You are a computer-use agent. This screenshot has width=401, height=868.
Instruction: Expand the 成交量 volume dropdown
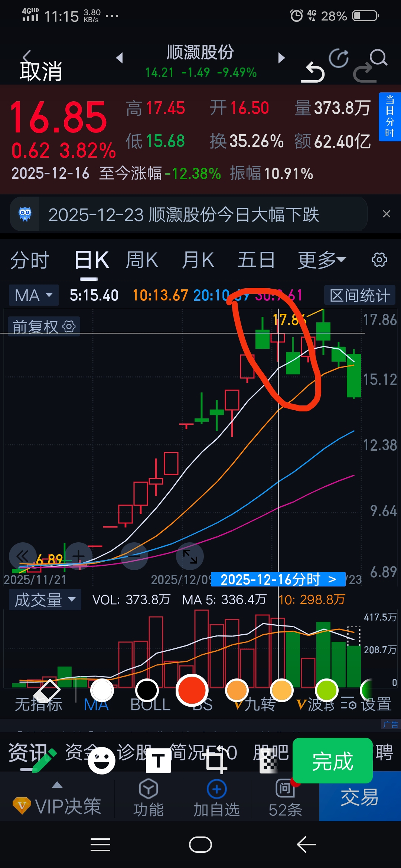coord(45,600)
